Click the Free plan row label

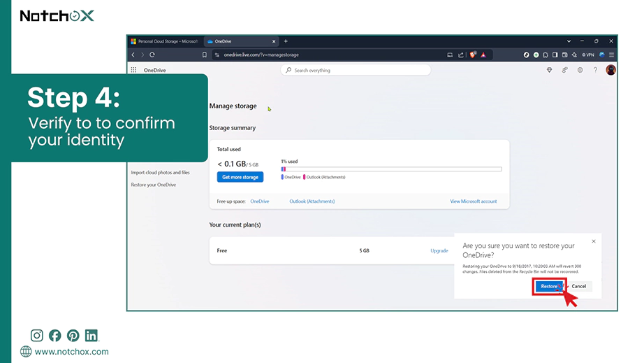pyautogui.click(x=222, y=250)
